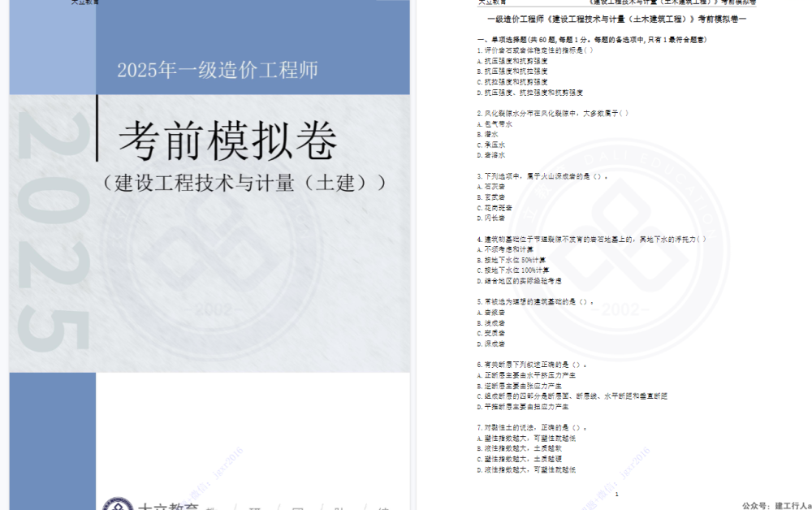812x510 pixels.
Task: Pick option C 承压水 in question 2
Action: [494, 145]
